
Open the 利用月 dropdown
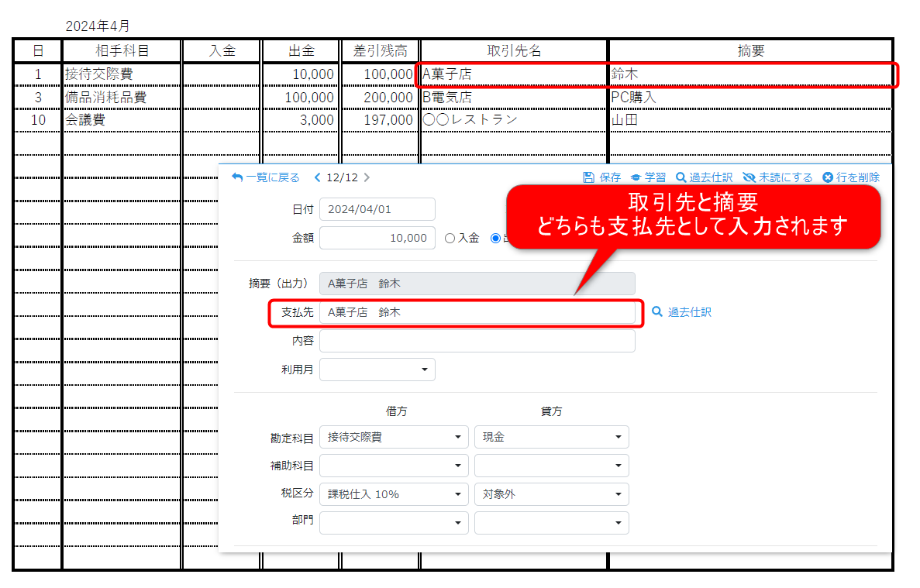tap(377, 370)
